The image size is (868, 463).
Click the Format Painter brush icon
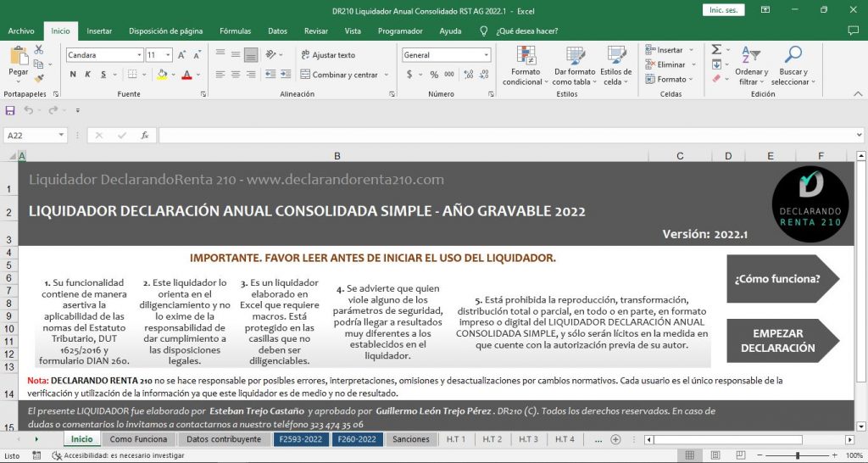pyautogui.click(x=39, y=79)
